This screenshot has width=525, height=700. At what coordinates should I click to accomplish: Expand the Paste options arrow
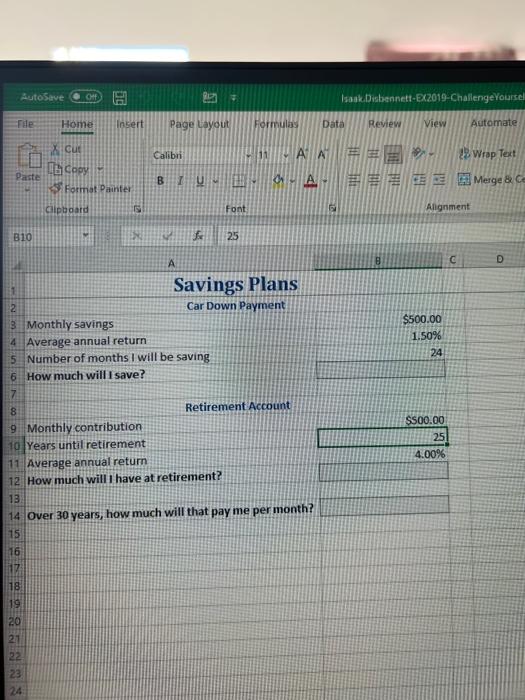(x=27, y=189)
